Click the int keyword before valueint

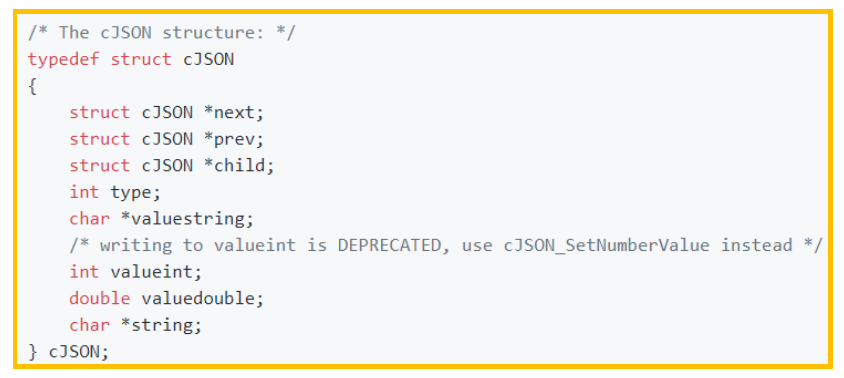point(84,272)
